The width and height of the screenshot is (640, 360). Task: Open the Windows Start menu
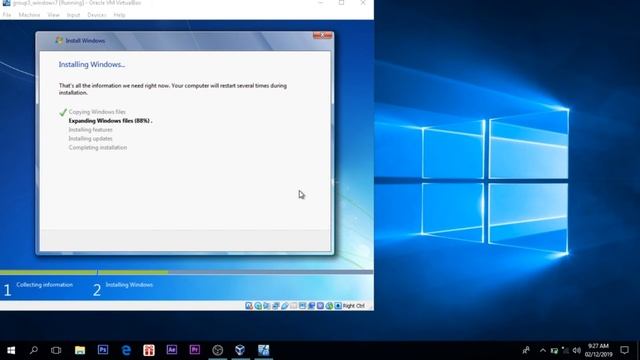[11, 350]
